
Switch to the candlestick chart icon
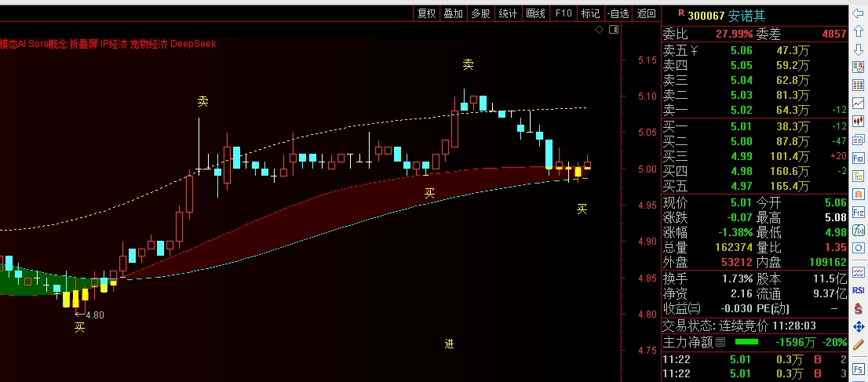coord(859,121)
